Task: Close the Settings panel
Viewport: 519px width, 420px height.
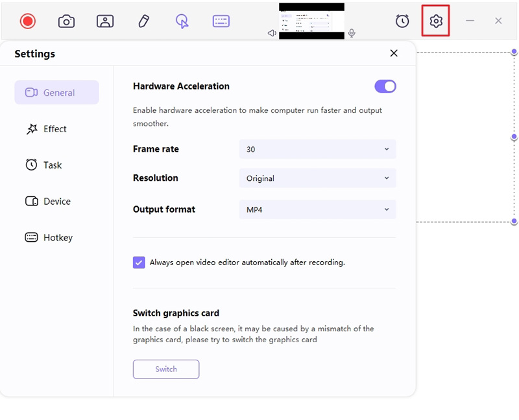Action: click(x=394, y=53)
